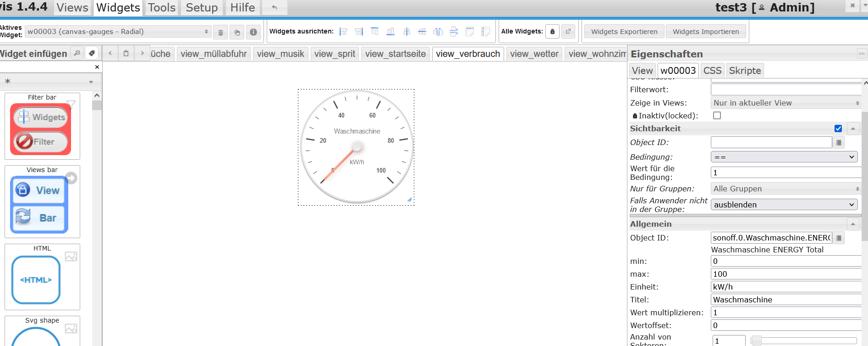Open the active widget selector dropdown
The image size is (868, 346).
click(x=118, y=32)
